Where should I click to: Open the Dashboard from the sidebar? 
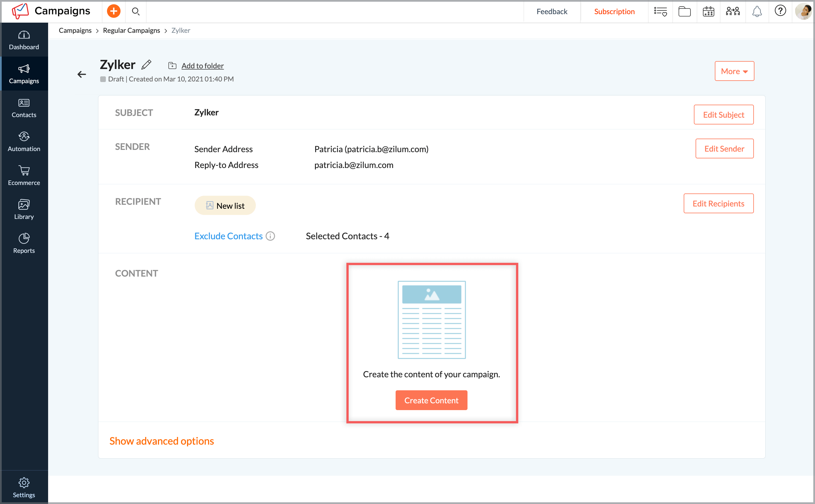(24, 39)
